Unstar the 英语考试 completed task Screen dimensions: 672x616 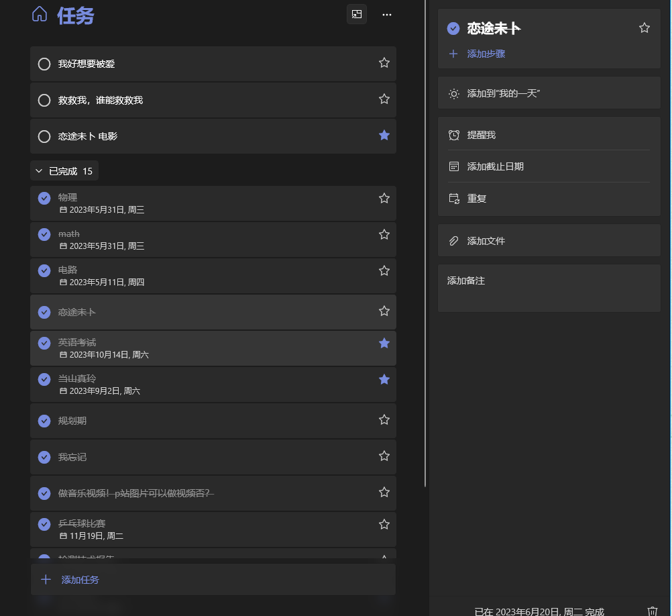[x=384, y=344]
